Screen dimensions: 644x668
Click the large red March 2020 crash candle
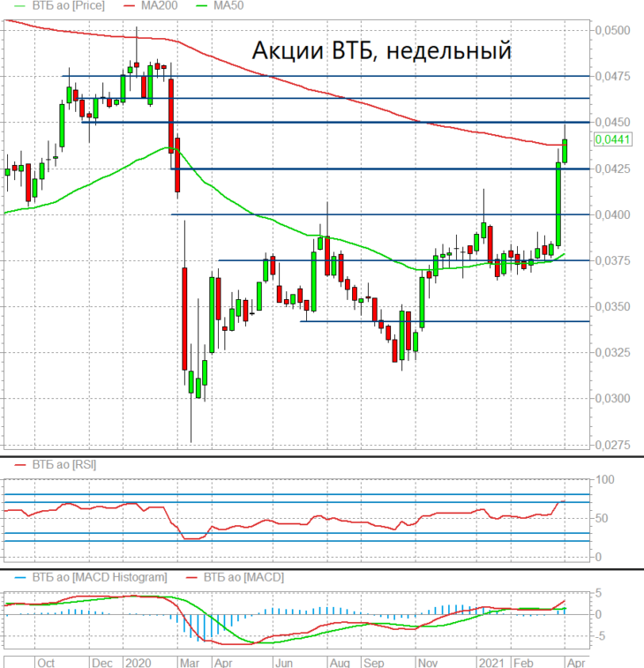click(x=184, y=319)
